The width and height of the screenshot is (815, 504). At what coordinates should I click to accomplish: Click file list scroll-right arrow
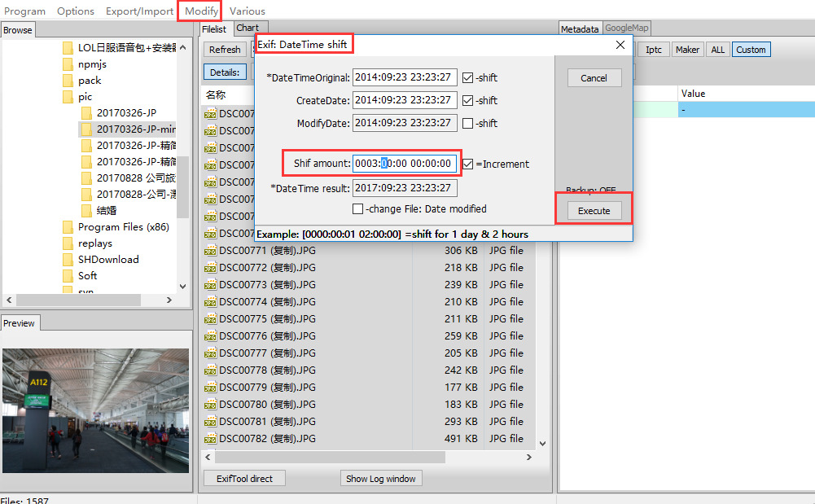(x=529, y=458)
